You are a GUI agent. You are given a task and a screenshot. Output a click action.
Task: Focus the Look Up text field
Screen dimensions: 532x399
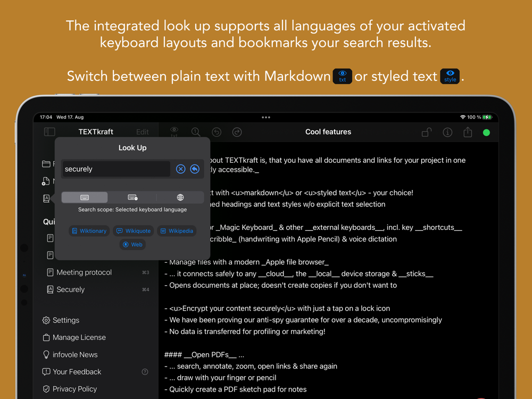point(117,169)
